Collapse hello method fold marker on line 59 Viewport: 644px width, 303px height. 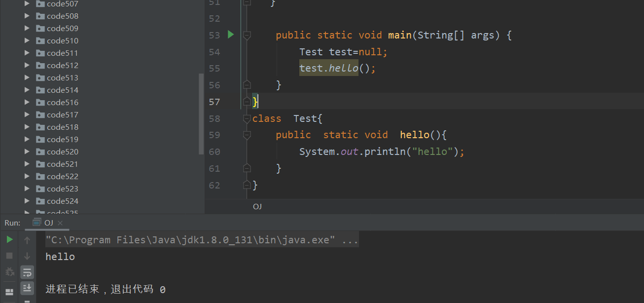pyautogui.click(x=247, y=135)
